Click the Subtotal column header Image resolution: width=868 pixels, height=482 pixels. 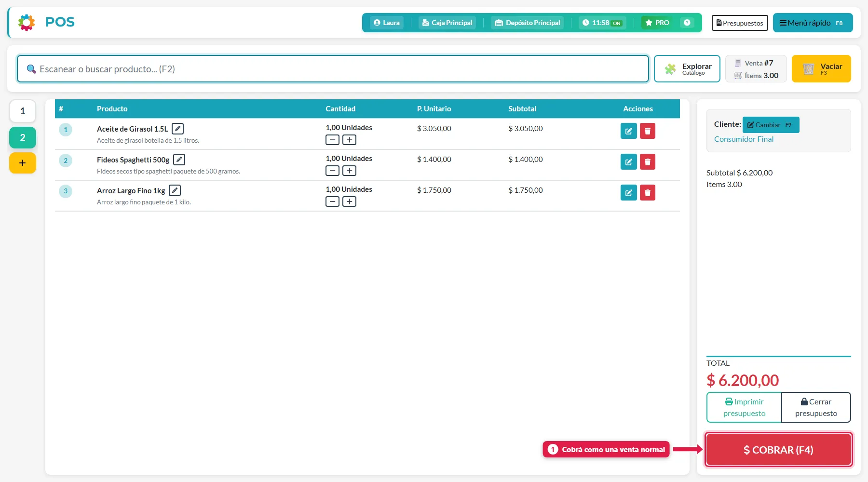tap(522, 109)
